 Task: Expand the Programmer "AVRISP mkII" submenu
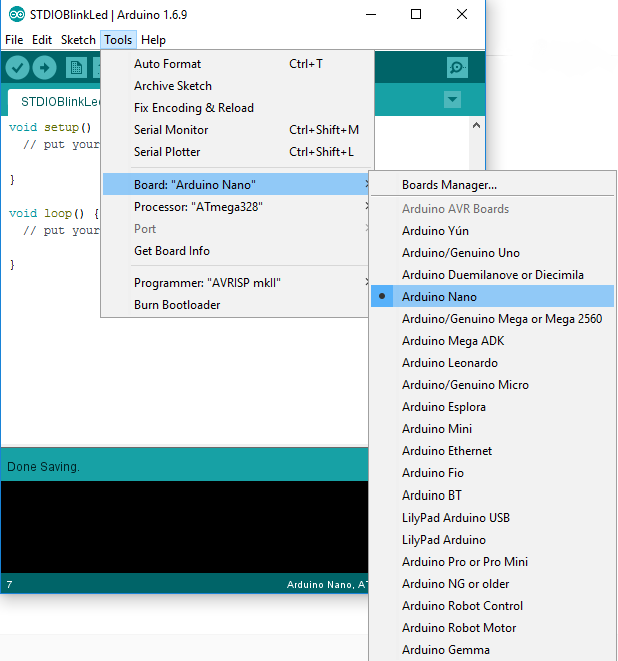pos(236,282)
